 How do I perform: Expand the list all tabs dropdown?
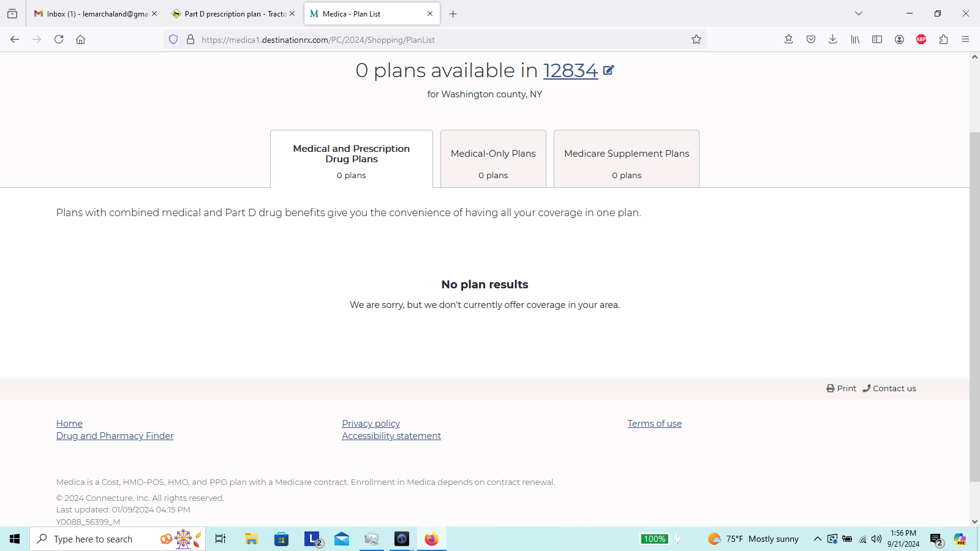859,13
